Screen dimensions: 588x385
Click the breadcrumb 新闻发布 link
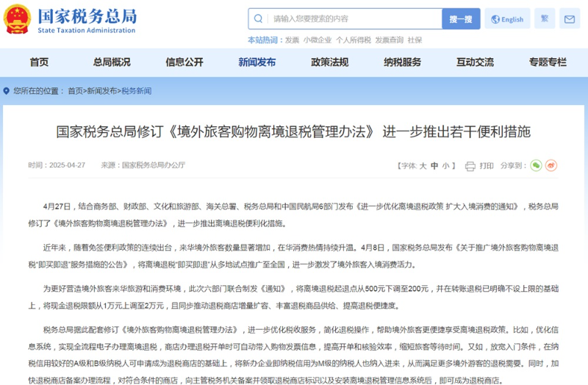point(102,91)
